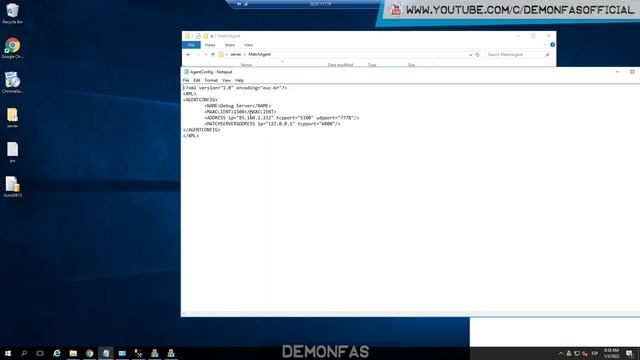
Task: Go back in Explorer navigation
Action: pos(188,55)
